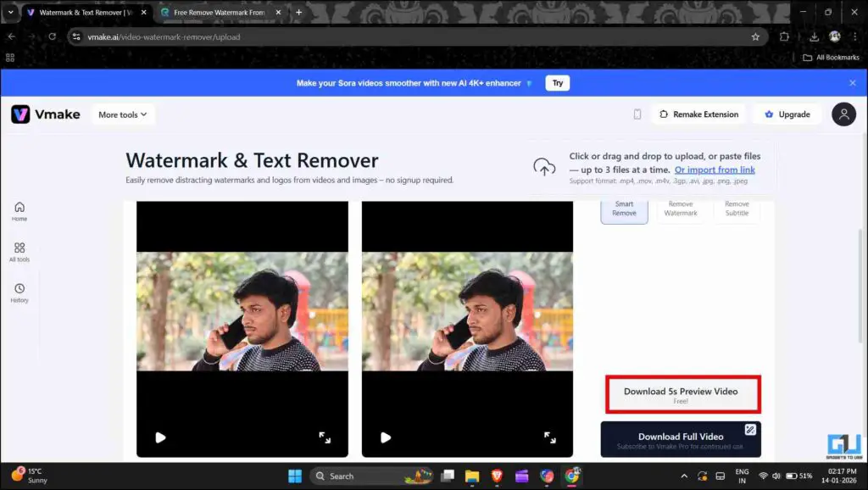Screen dimensions: 868x490
Task: Open the Or import from link option
Action: pyautogui.click(x=715, y=169)
